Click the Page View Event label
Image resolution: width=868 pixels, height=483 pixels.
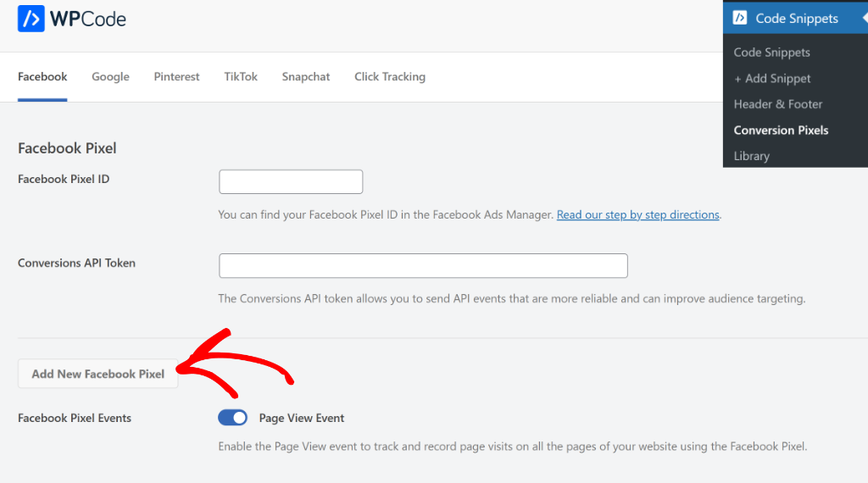coord(302,419)
